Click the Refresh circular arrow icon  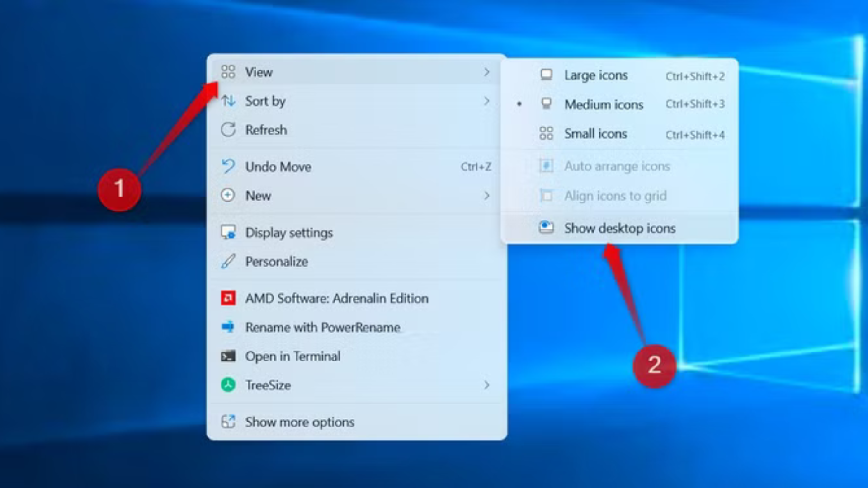pos(228,130)
